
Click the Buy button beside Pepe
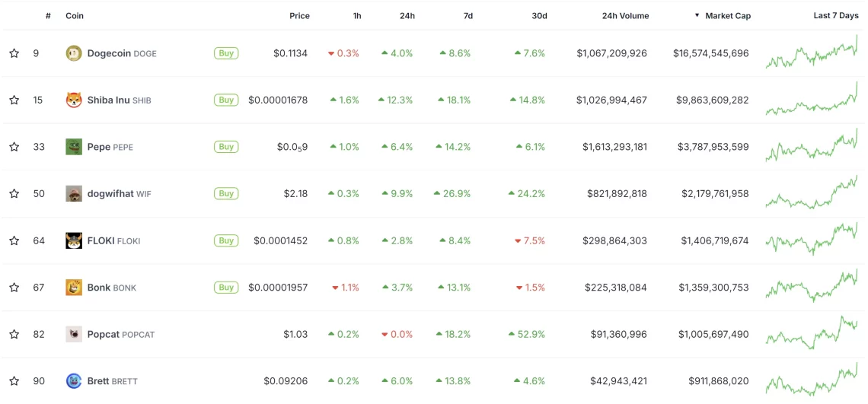226,147
